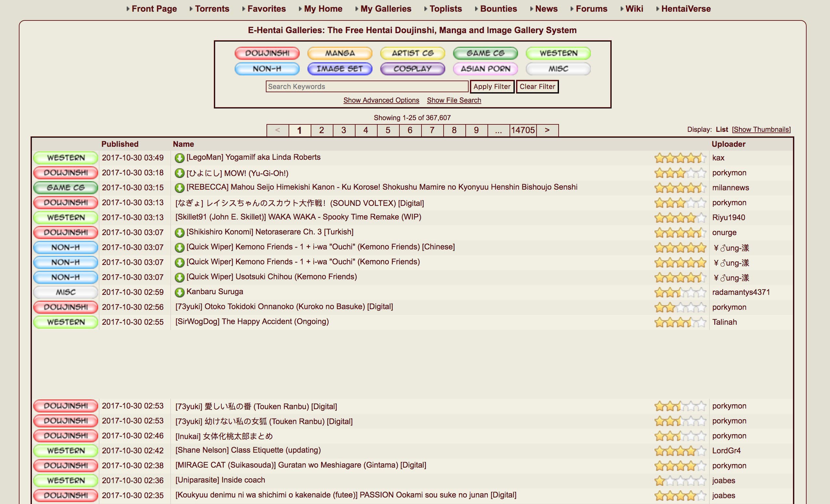The width and height of the screenshot is (830, 504).
Task: Open the Skillet91 WAKA WAKA gallery title
Action: click(x=298, y=217)
